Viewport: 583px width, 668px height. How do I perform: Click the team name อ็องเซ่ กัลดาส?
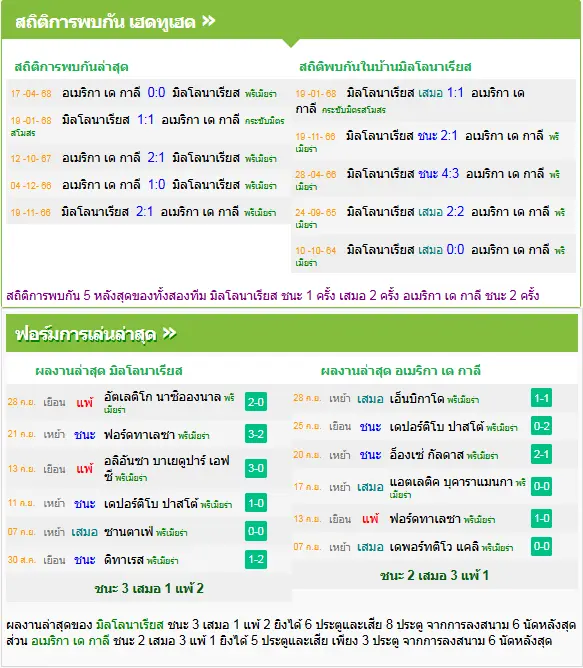[426, 455]
